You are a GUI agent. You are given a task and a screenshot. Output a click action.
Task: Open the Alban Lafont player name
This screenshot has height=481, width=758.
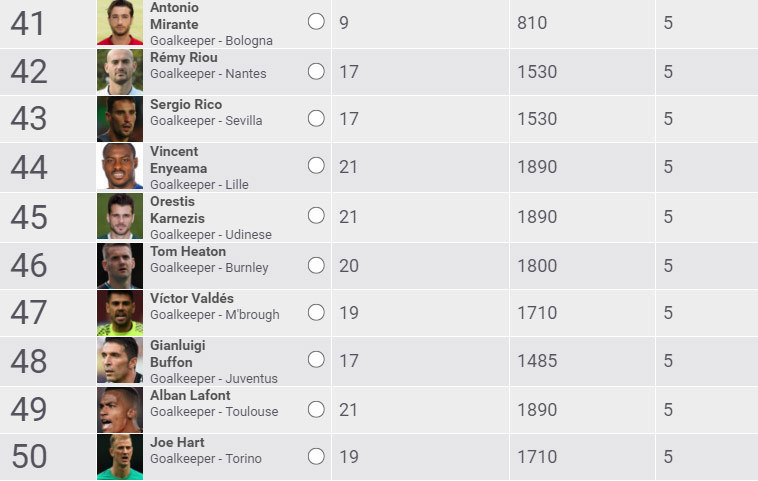click(190, 395)
